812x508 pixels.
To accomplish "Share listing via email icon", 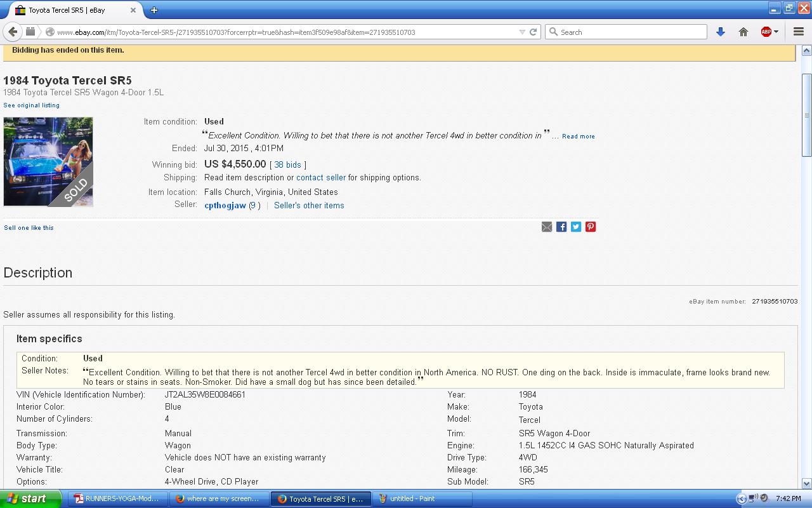I will click(547, 227).
